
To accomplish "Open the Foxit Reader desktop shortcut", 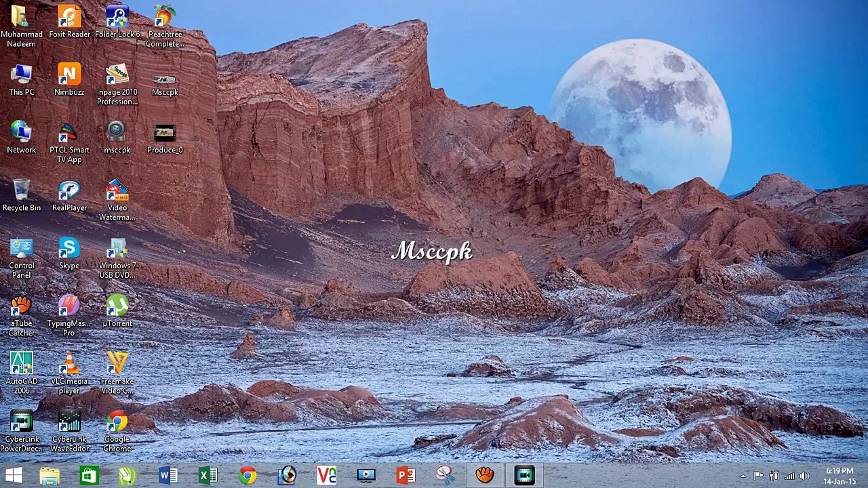I will click(69, 22).
